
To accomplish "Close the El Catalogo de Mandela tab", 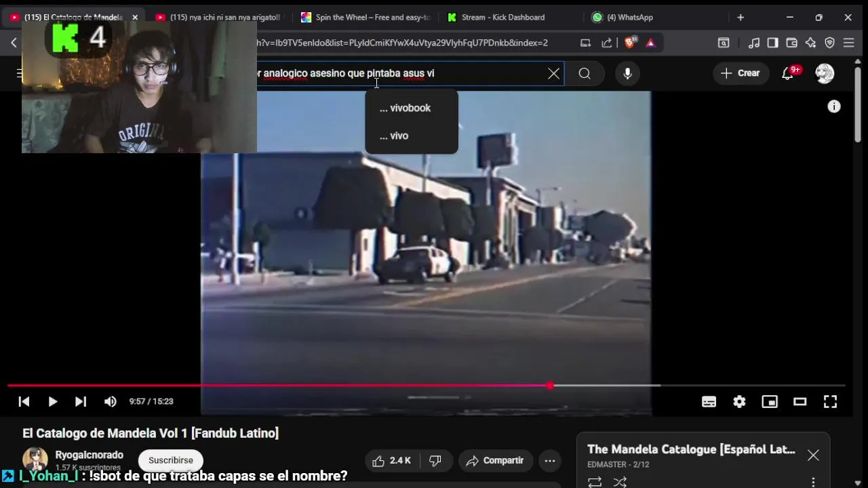I will (x=135, y=18).
